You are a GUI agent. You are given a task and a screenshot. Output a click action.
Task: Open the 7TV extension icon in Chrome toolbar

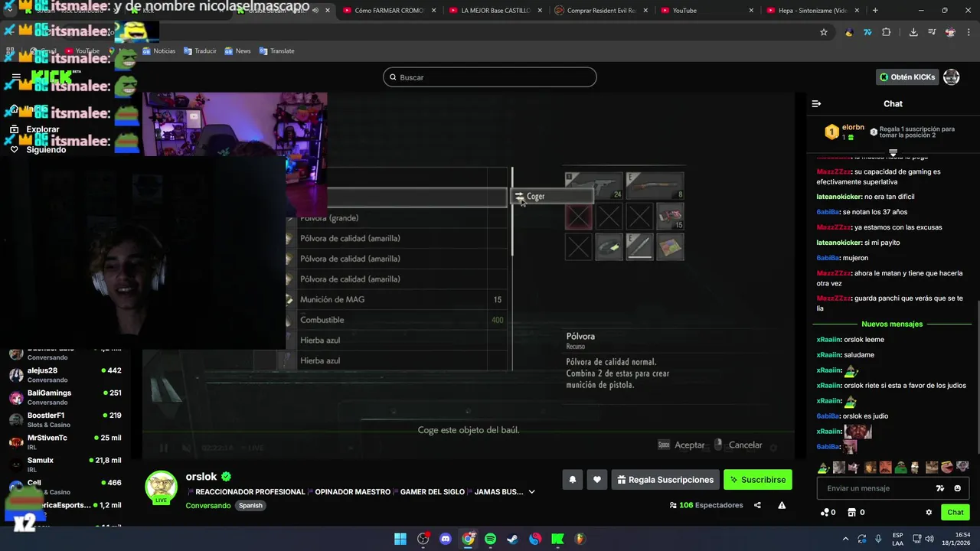pyautogui.click(x=867, y=32)
